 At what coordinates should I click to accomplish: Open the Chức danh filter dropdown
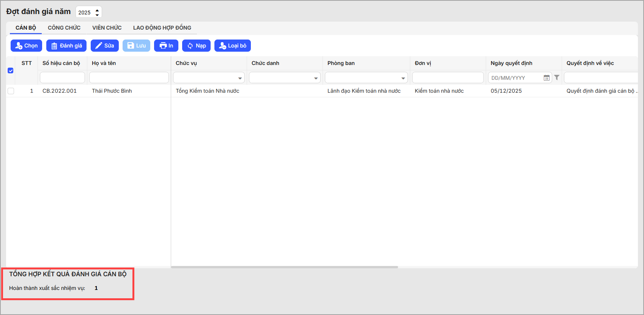(316, 78)
